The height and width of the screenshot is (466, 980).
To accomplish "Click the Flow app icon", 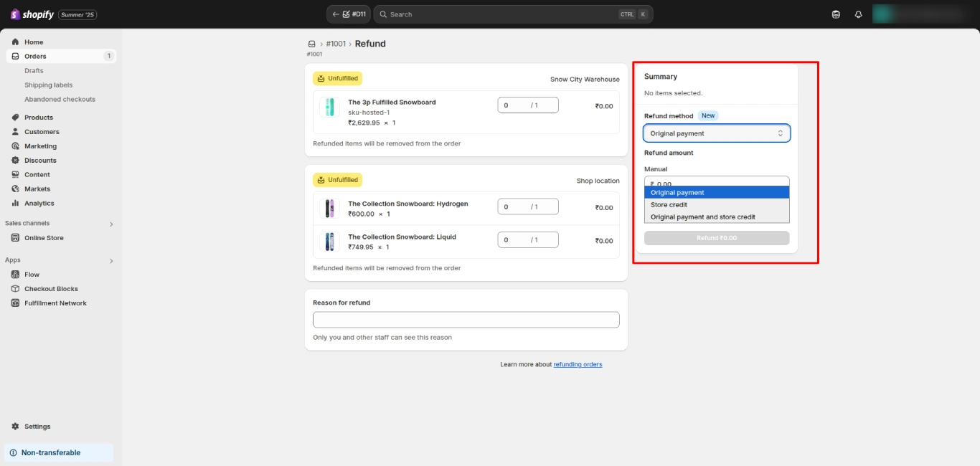I will click(x=15, y=275).
